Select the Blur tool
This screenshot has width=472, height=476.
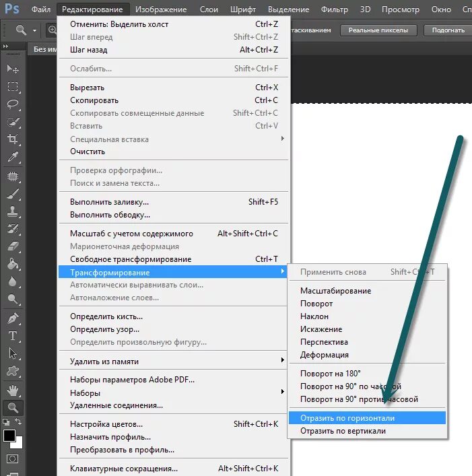(x=12, y=281)
